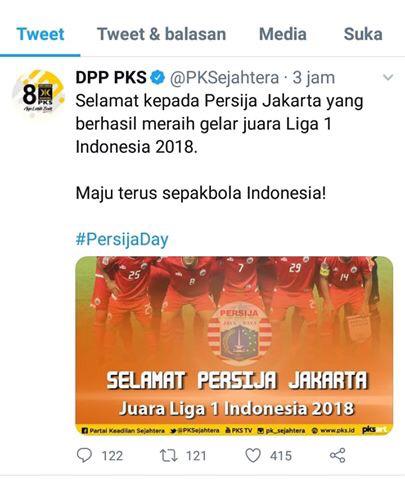Open the @PKSejahtera handle
405x480 pixels.
(224, 78)
